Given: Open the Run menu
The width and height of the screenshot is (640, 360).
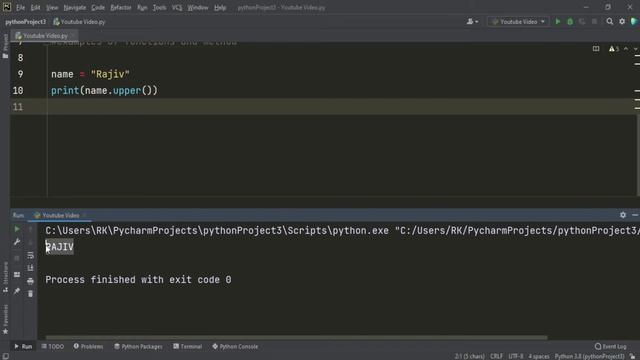Looking at the screenshot, I should [x=142, y=7].
